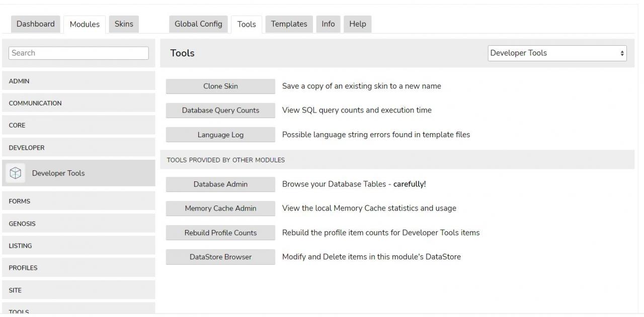
Task: Switch to the Dashboard tab
Action: [36, 24]
